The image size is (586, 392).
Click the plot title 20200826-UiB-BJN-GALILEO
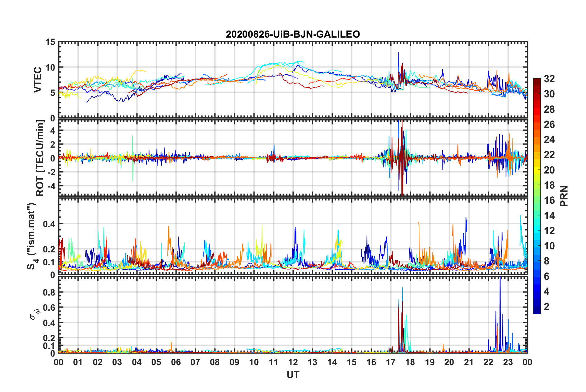click(x=293, y=34)
